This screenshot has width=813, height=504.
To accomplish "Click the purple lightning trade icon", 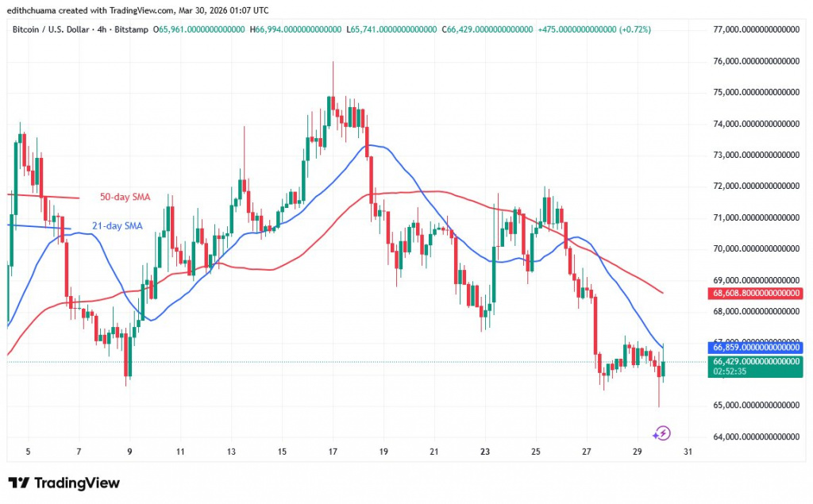I will point(661,433).
